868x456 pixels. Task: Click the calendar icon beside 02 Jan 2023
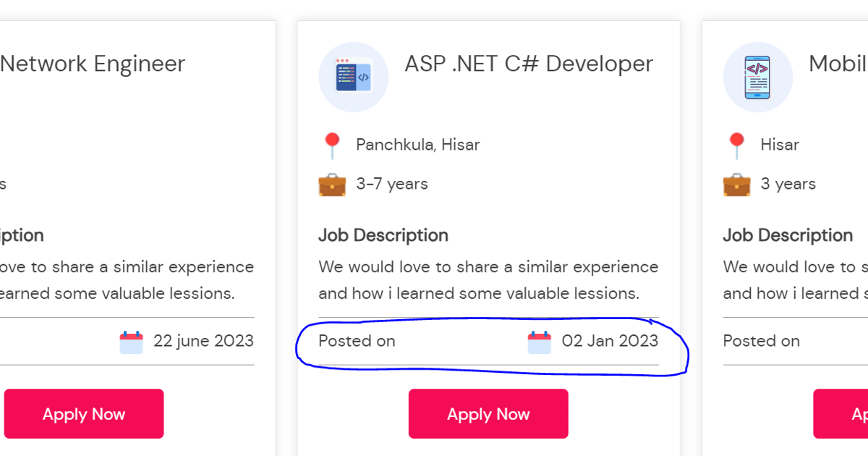540,342
